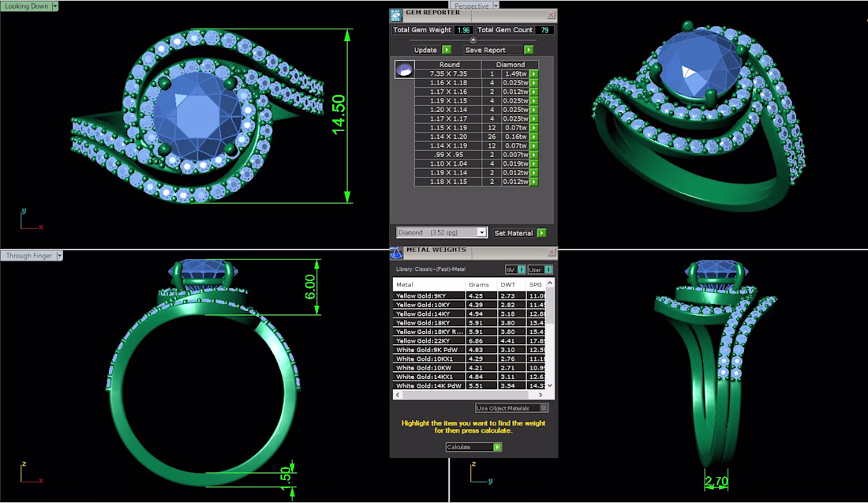Open the Diamond (3.52 spg) material dropdown

point(481,233)
